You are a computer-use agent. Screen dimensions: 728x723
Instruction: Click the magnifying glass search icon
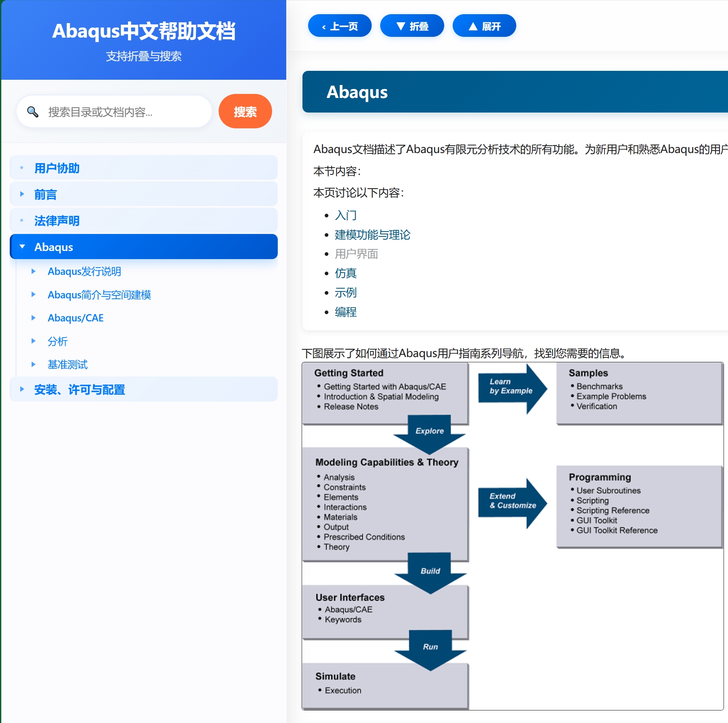click(x=32, y=112)
